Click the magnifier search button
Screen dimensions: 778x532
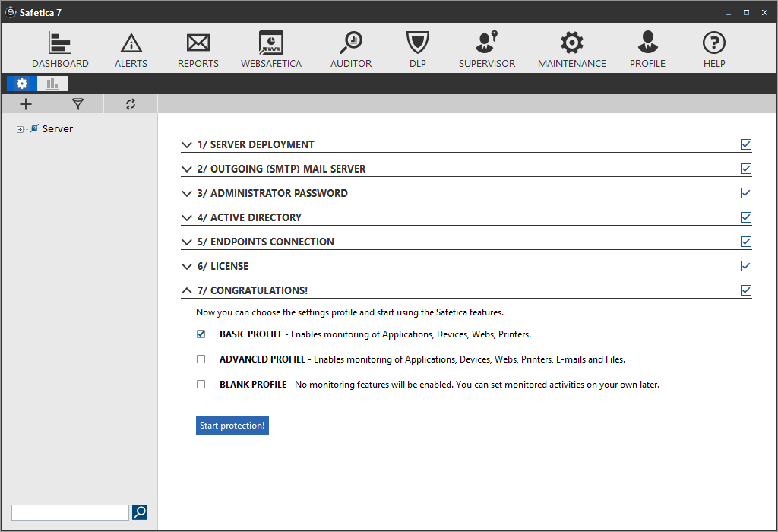click(x=140, y=512)
